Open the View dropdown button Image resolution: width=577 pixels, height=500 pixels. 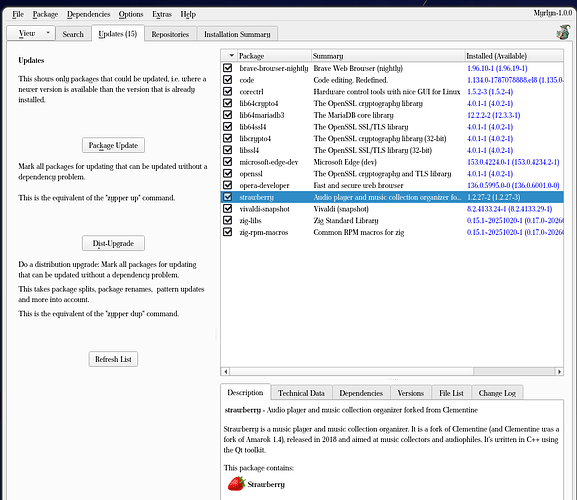point(31,33)
